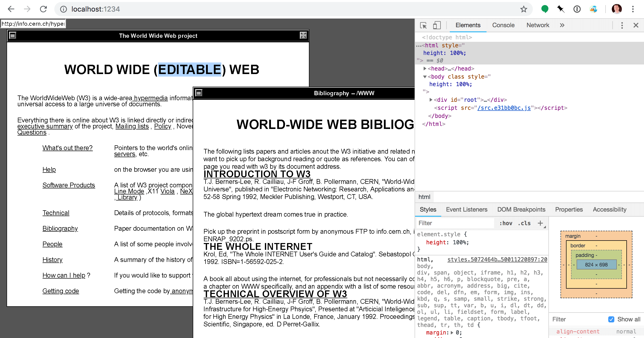This screenshot has height=338, width=644.
Task: Open the black pin extension icon
Action: (561, 9)
